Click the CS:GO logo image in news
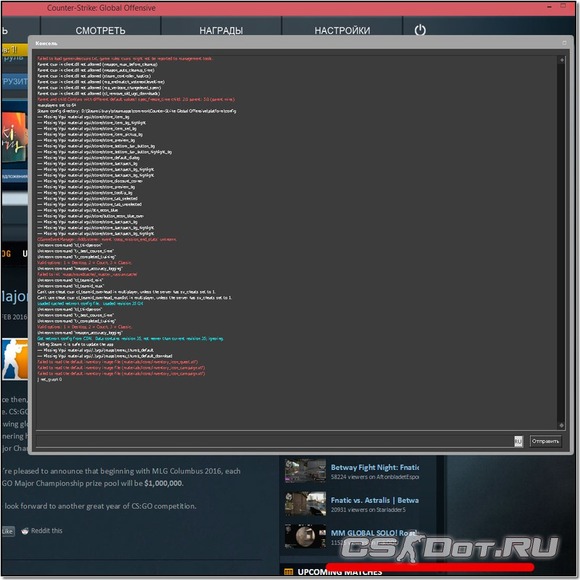 tap(15, 359)
